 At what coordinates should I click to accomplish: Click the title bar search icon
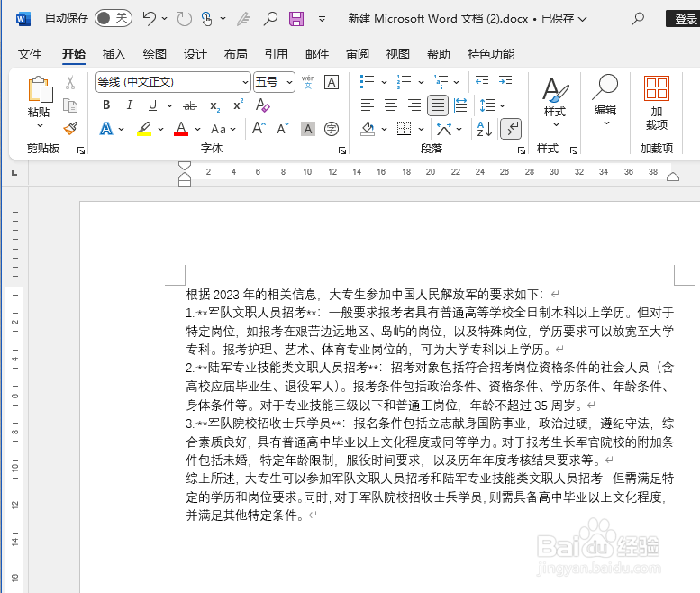pos(638,19)
